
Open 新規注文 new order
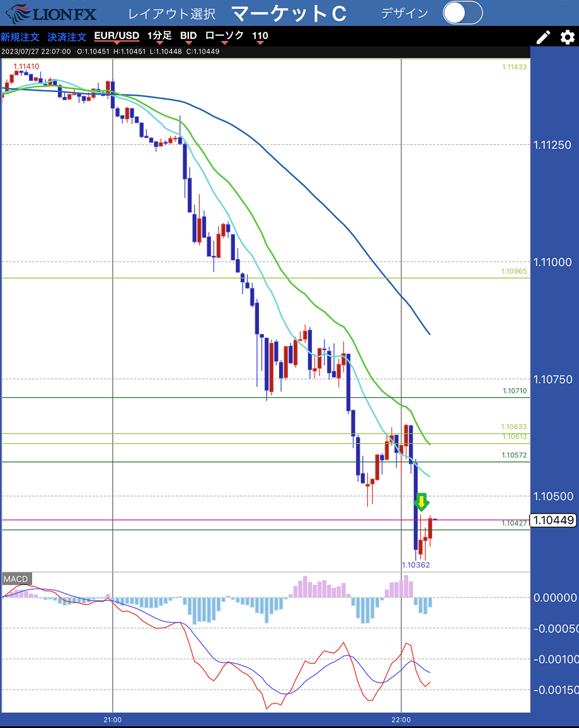(20, 37)
